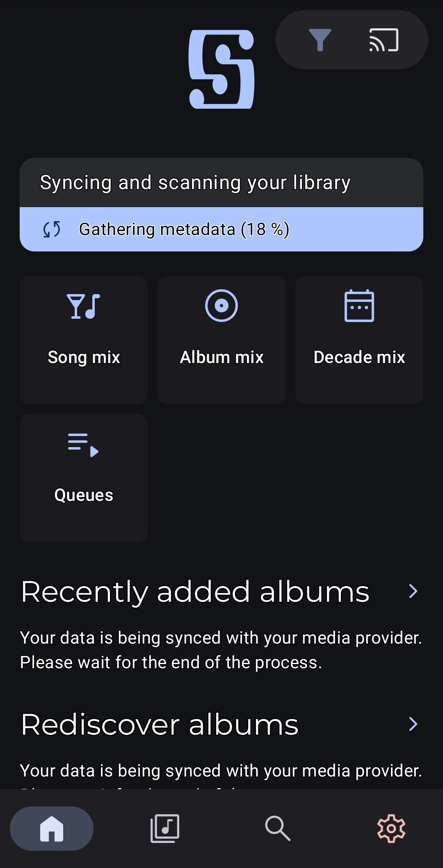Click the sync arrows icon
The image size is (443, 868).
coord(52,229)
